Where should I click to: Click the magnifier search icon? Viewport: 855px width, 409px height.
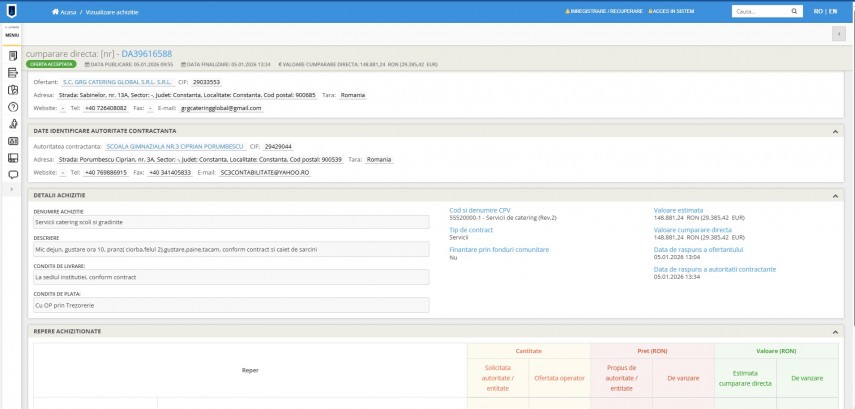(792, 11)
